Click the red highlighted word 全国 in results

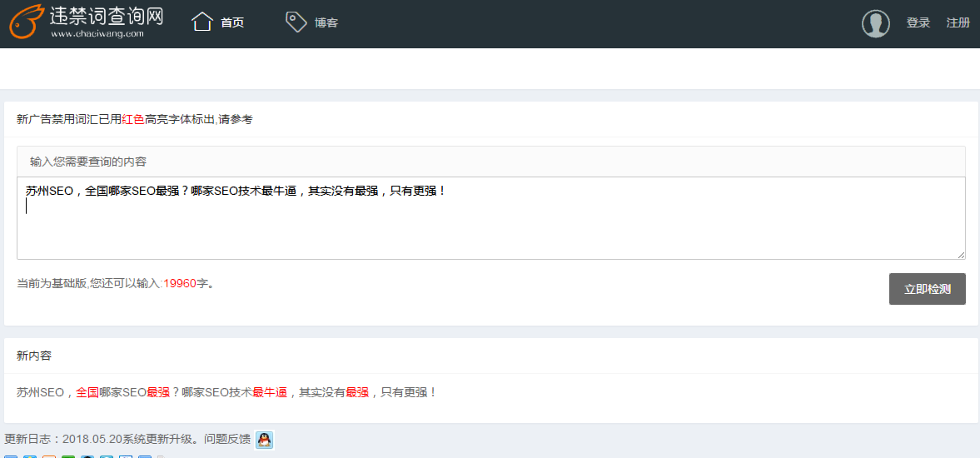pyautogui.click(x=87, y=392)
